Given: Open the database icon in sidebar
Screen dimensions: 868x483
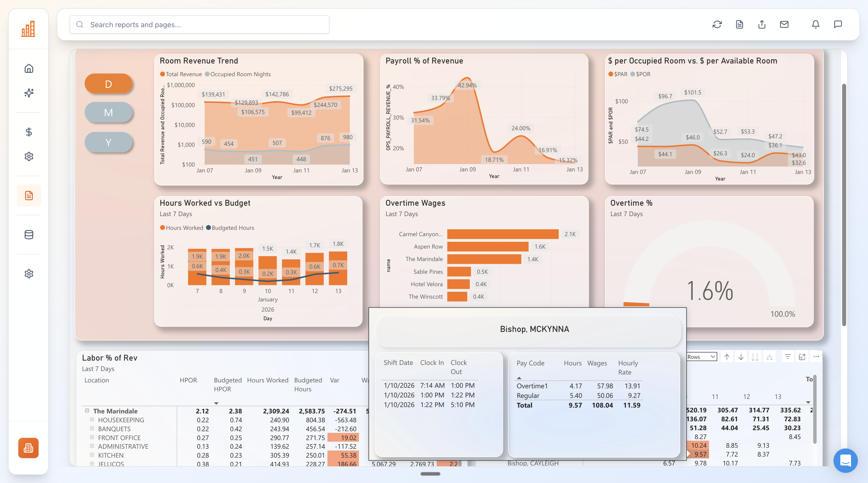Looking at the screenshot, I should click(29, 235).
